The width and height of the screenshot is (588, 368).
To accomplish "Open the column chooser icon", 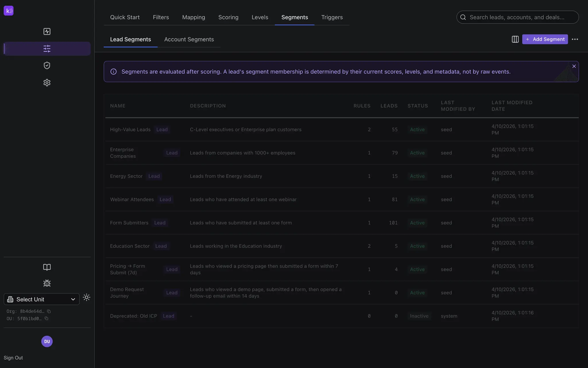I will (515, 39).
